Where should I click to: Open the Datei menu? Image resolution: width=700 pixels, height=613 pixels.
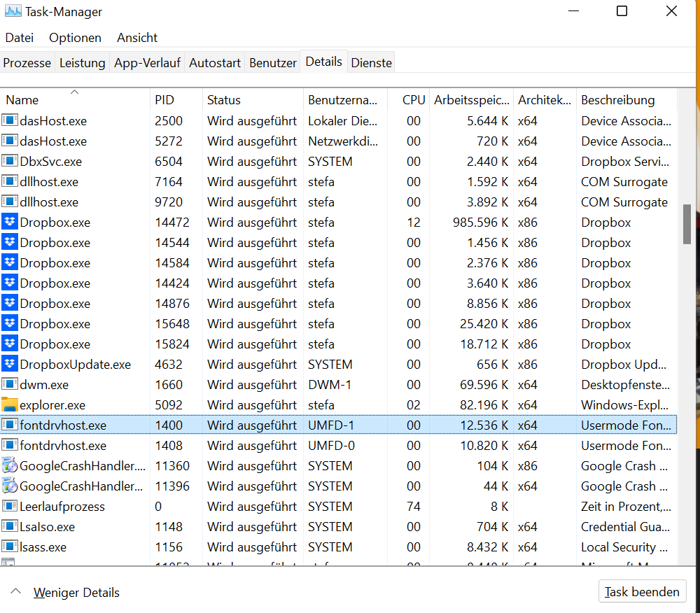tap(19, 38)
